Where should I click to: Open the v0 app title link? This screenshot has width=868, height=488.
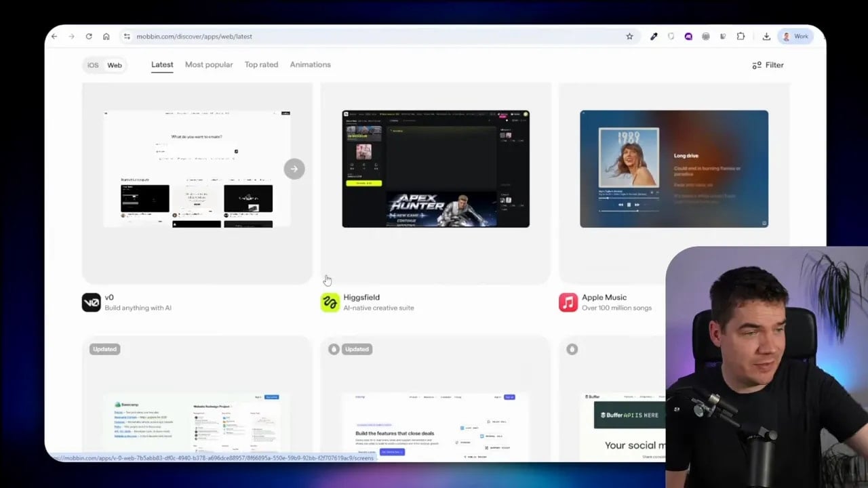pos(109,298)
